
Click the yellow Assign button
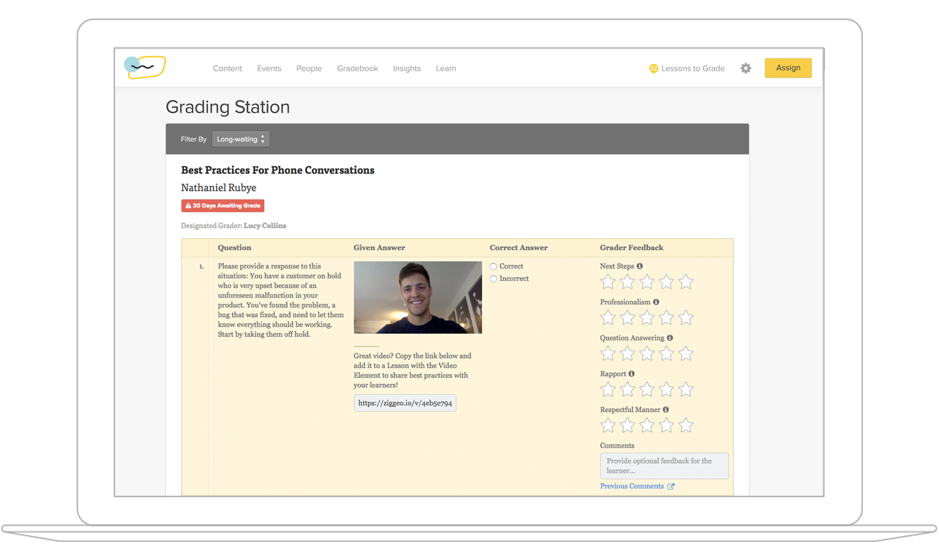click(x=788, y=68)
